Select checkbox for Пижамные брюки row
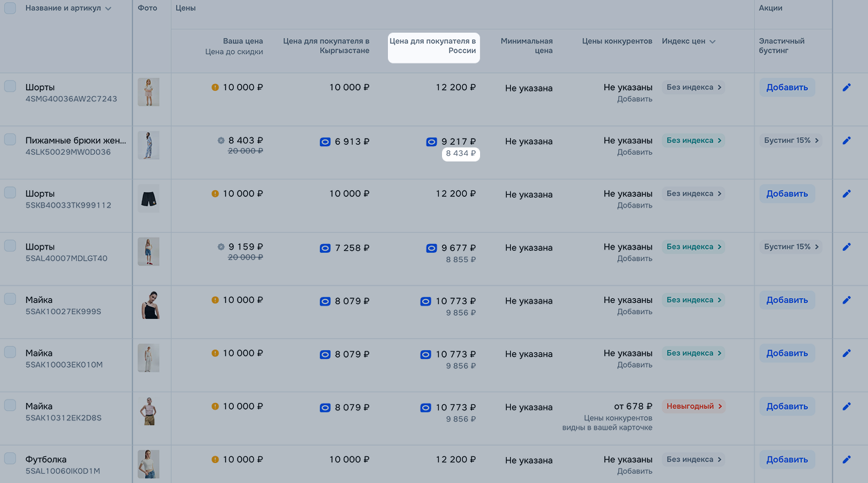The width and height of the screenshot is (868, 483). coord(10,139)
